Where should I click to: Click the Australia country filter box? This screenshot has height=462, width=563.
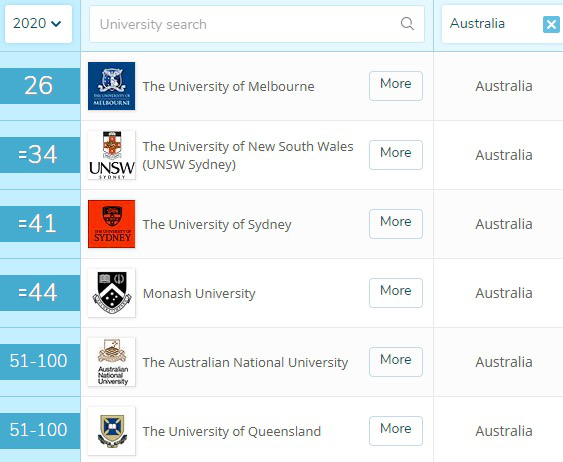[502, 24]
